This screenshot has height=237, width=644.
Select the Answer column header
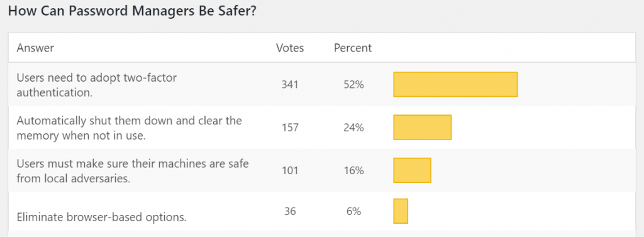pyautogui.click(x=35, y=48)
